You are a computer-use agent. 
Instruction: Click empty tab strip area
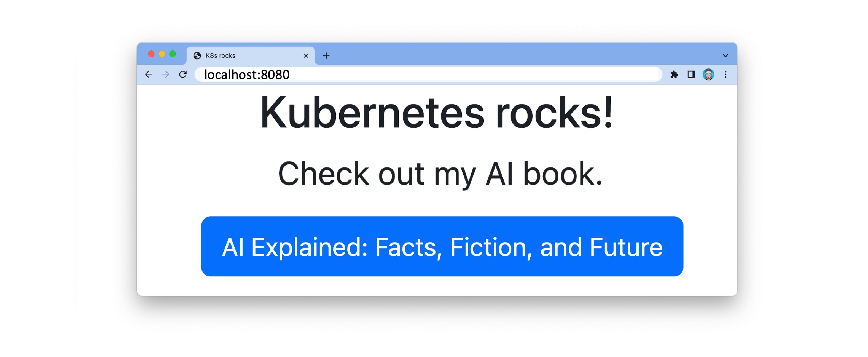coord(506,54)
